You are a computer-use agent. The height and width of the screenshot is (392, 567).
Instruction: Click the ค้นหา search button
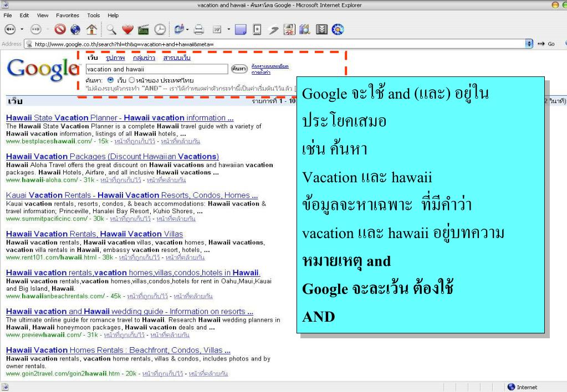click(x=239, y=69)
